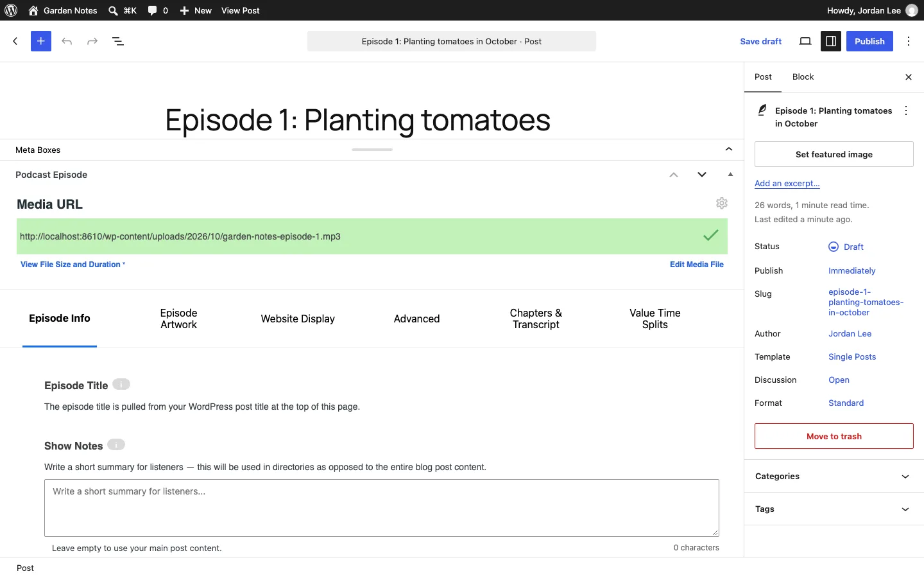Screen dimensions: 924x578
Task: Expand the Tags panel
Action: tap(834, 509)
